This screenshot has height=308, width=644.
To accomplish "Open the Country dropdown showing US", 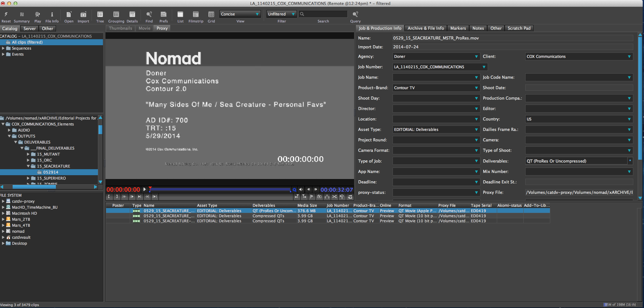I will point(579,119).
